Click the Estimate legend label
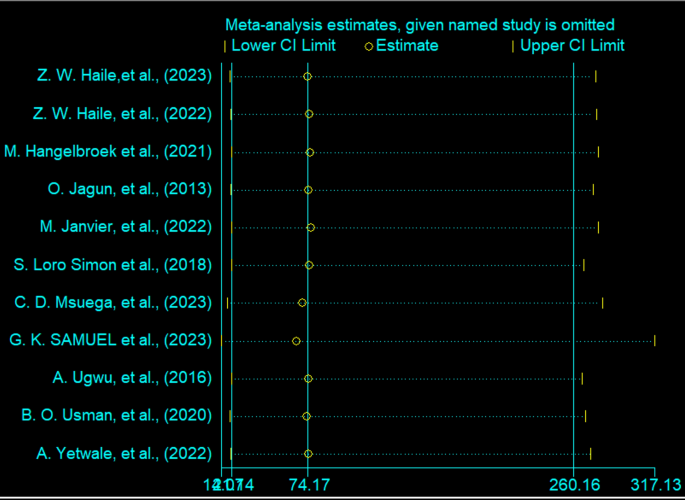This screenshot has width=685, height=500. coord(407,46)
